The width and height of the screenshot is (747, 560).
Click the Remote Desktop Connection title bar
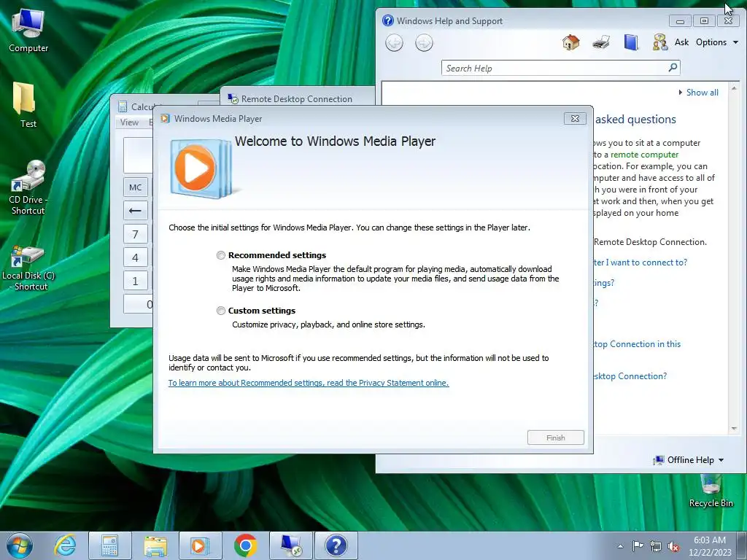click(x=298, y=98)
